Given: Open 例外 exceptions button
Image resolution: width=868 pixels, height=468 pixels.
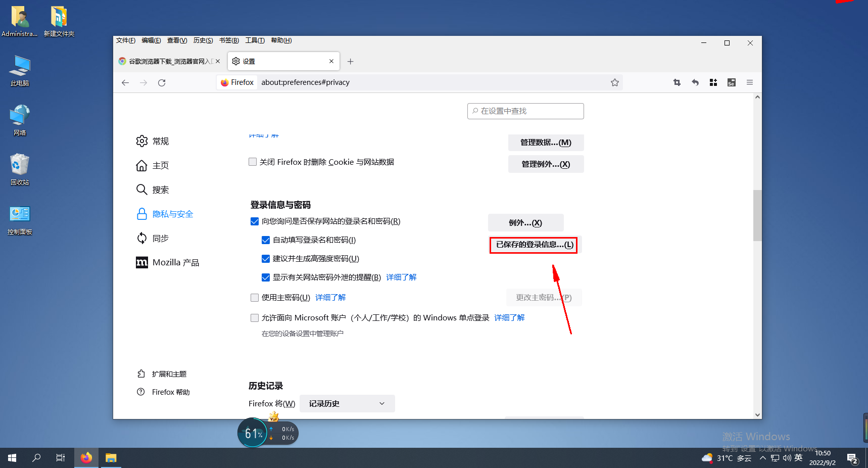Looking at the screenshot, I should coord(525,223).
